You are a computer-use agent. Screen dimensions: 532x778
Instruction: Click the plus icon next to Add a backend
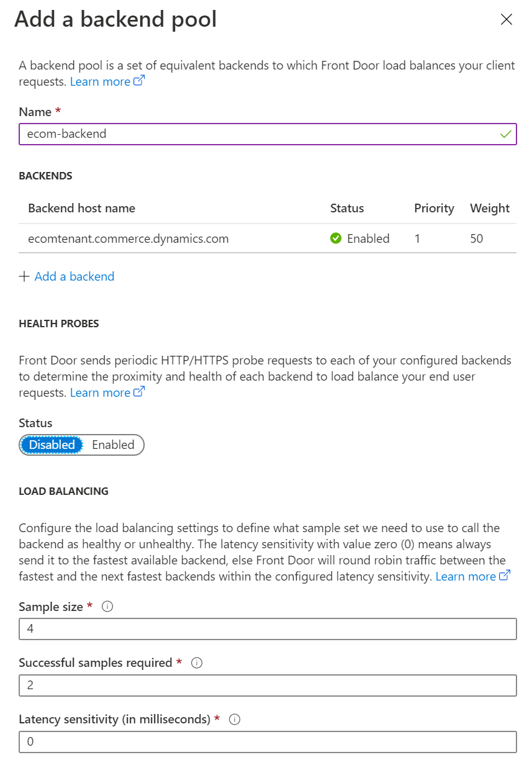point(24,276)
